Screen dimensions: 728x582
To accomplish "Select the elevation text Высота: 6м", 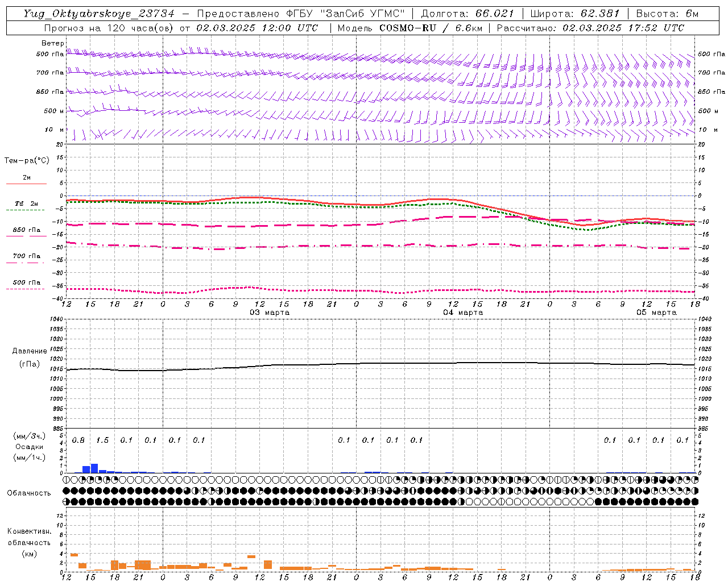I will [667, 14].
